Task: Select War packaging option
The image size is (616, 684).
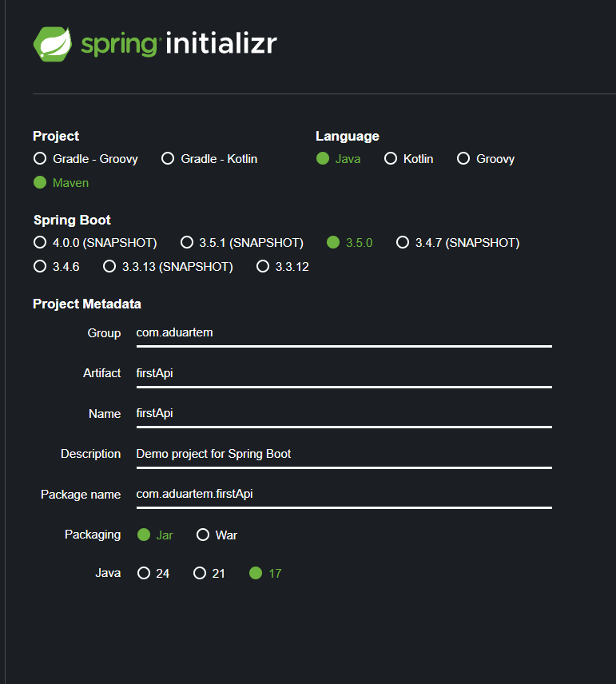Action: click(x=217, y=535)
